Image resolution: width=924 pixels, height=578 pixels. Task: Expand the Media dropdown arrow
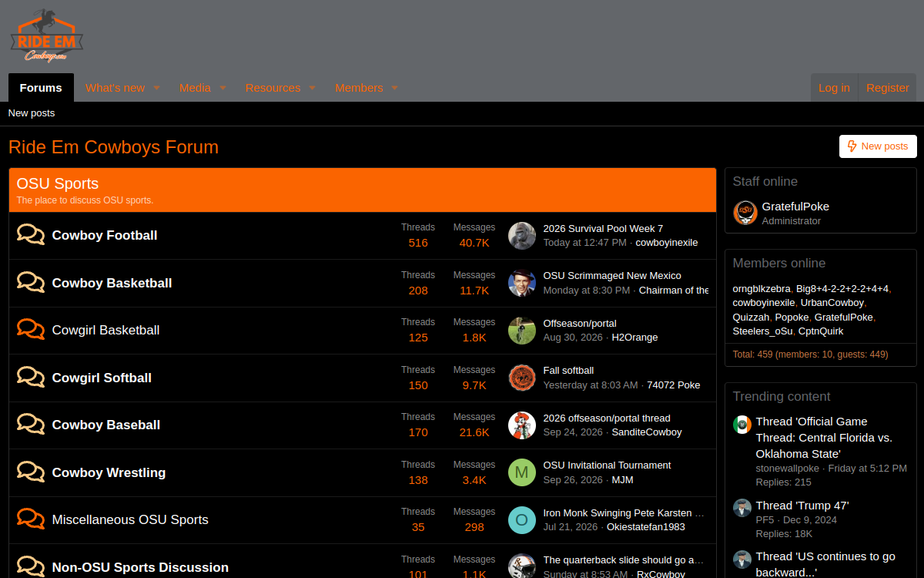click(x=223, y=88)
